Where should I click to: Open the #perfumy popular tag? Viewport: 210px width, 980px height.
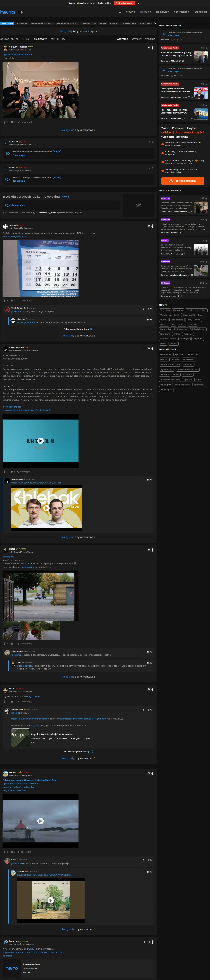click(198, 385)
